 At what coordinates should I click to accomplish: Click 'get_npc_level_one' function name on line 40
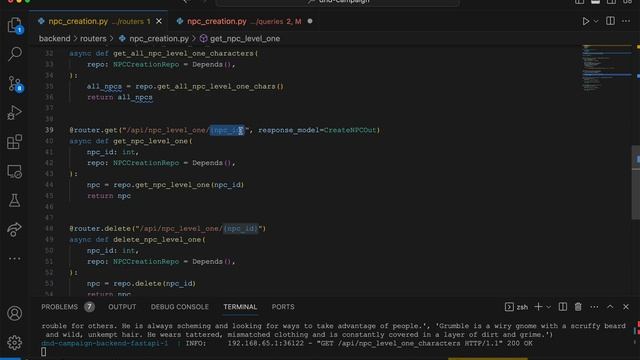[x=151, y=141]
